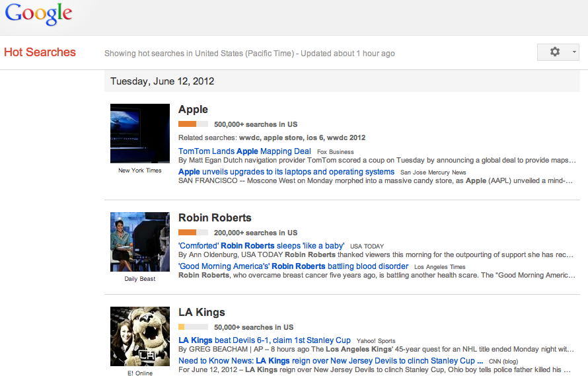Open the Robin Roberts thumbnail image
Viewport: 588px width, 384px height.
(x=139, y=242)
